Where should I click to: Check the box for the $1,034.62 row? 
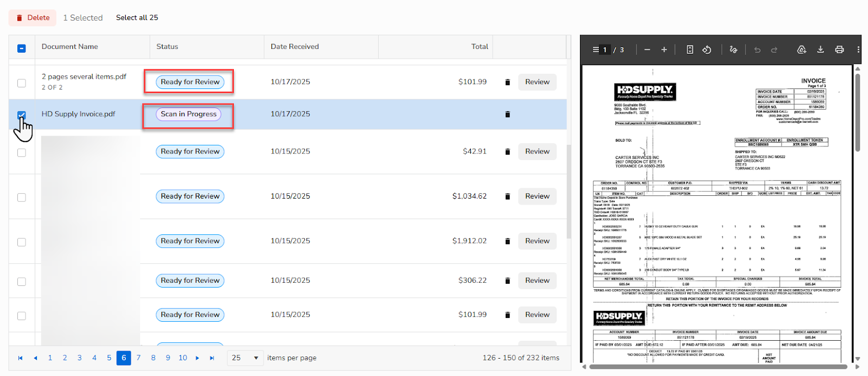click(22, 197)
